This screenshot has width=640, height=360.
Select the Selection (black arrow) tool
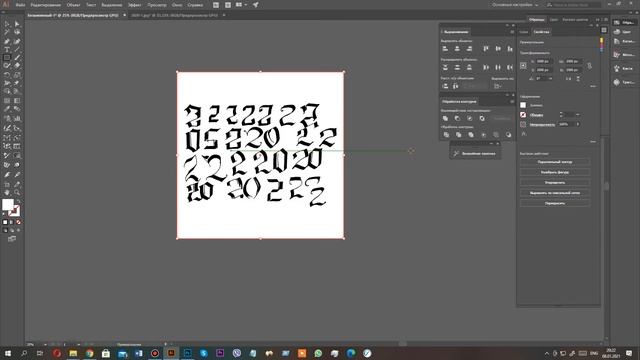[x=7, y=24]
